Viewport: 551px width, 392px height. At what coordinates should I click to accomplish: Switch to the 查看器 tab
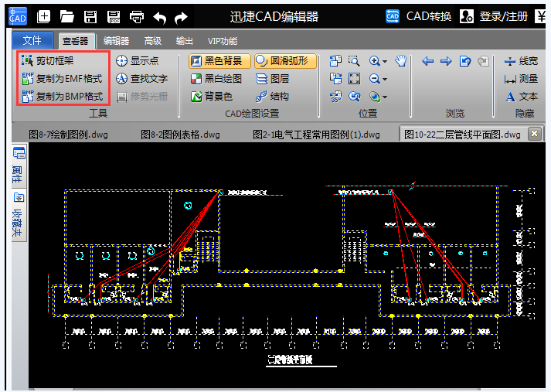(x=76, y=41)
